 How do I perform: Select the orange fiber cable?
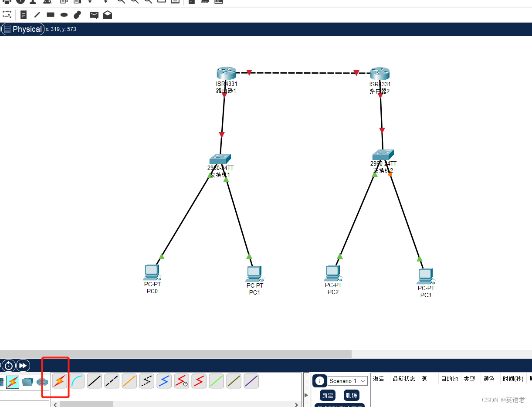[129, 381]
